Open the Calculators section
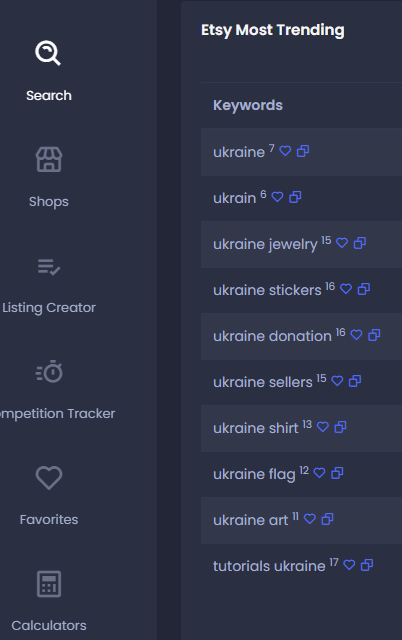The image size is (402, 640). tap(49, 601)
